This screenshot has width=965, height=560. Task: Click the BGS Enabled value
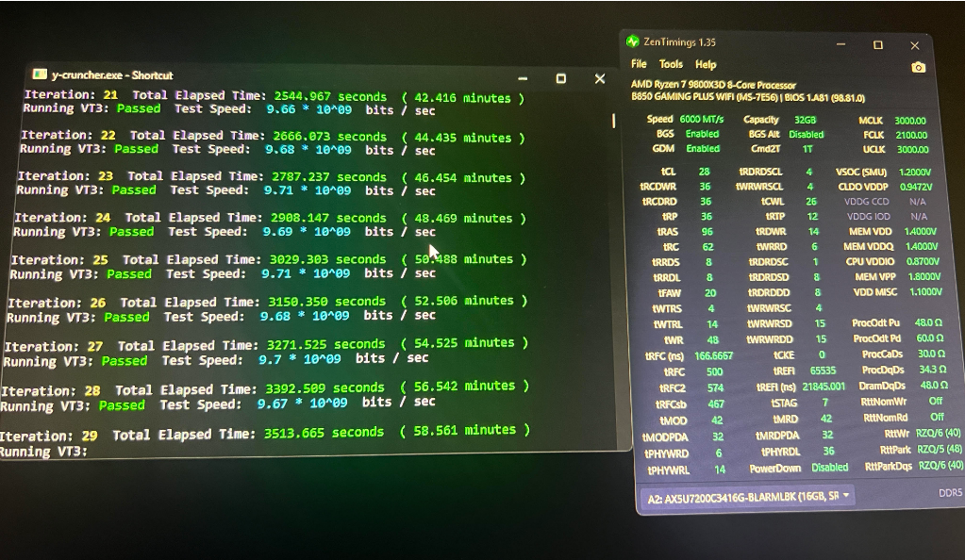(x=702, y=134)
